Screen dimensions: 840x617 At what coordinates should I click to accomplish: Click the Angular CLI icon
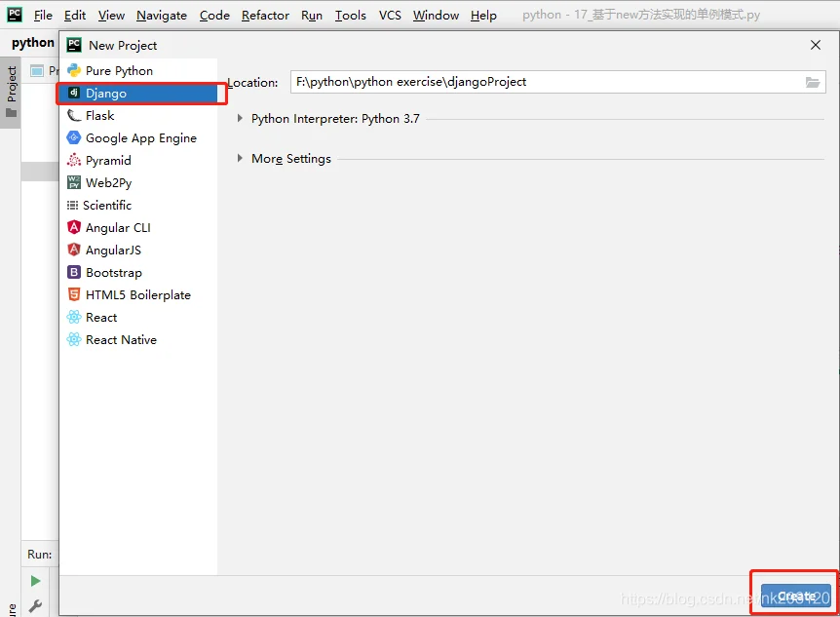(74, 227)
